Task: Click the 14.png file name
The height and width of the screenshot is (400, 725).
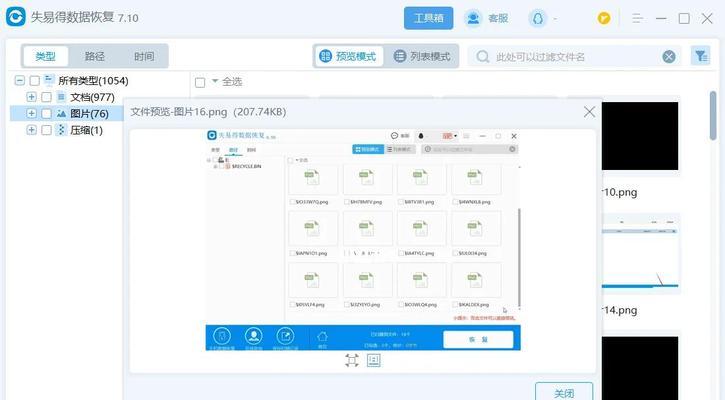Action: click(620, 310)
